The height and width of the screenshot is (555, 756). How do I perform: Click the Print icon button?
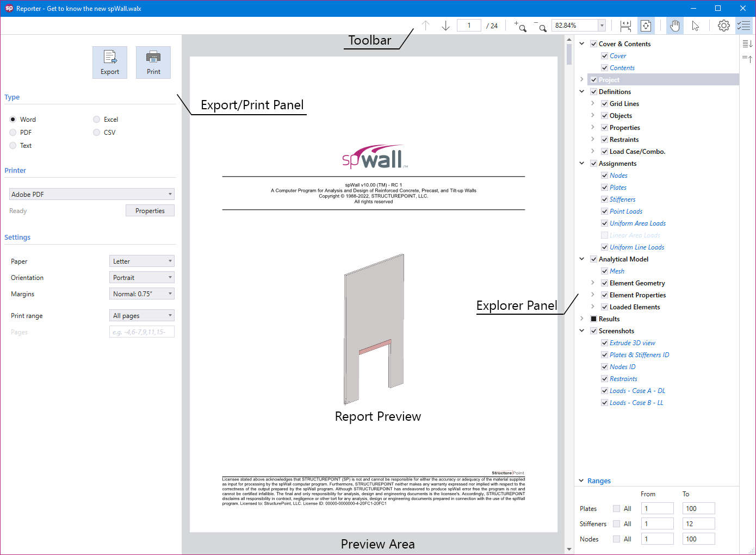click(x=153, y=63)
